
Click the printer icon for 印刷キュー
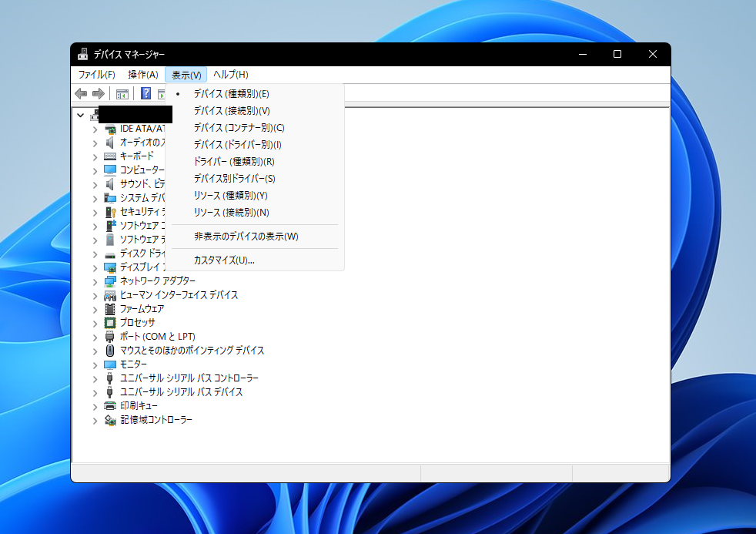110,406
